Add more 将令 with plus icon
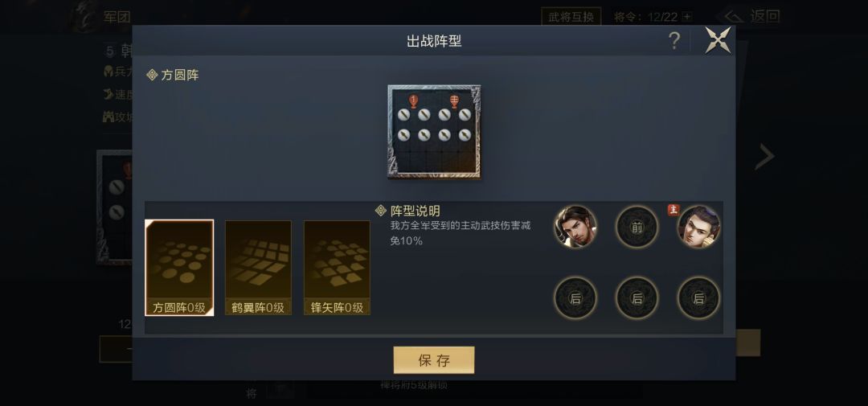868x406 pixels. tap(687, 17)
